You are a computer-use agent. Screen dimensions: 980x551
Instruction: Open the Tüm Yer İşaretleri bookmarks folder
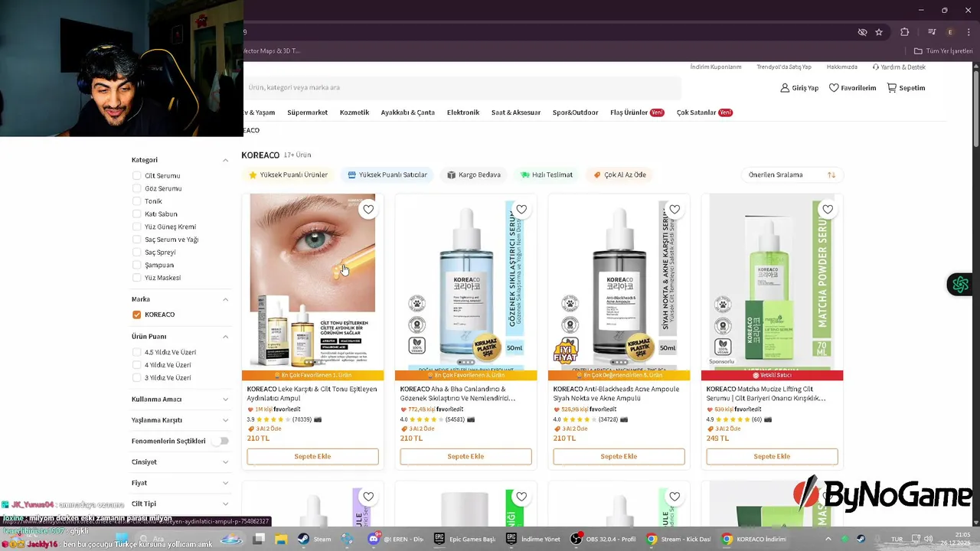click(943, 51)
